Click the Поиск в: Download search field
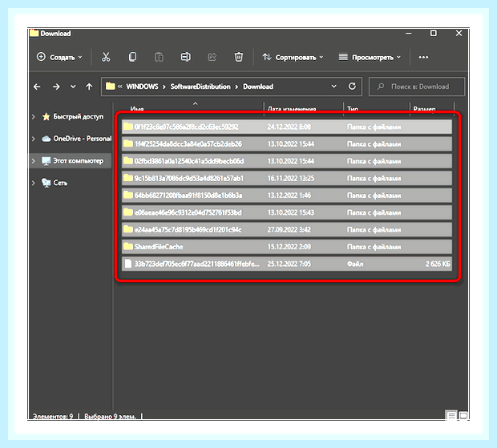 tap(417, 87)
